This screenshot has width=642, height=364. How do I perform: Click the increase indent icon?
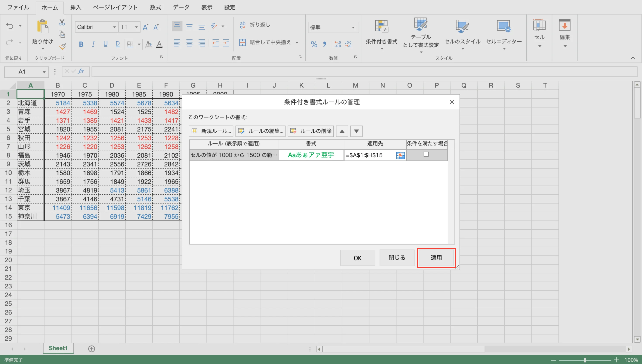[x=226, y=43]
